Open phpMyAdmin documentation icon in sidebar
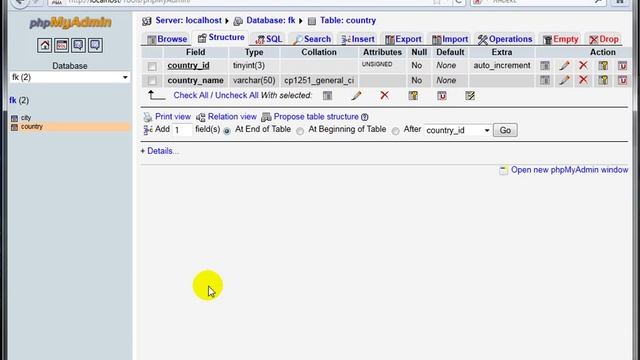Viewport: 640px width, 360px height. point(78,45)
